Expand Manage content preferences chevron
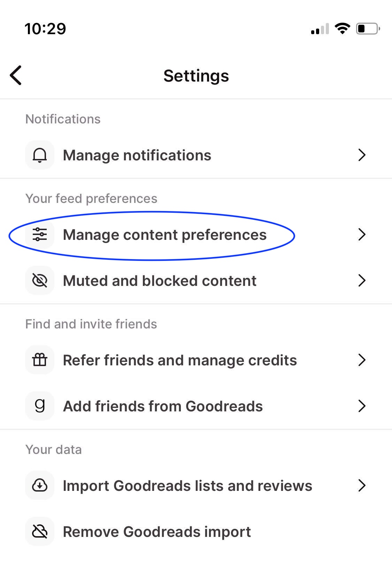 pos(362,235)
